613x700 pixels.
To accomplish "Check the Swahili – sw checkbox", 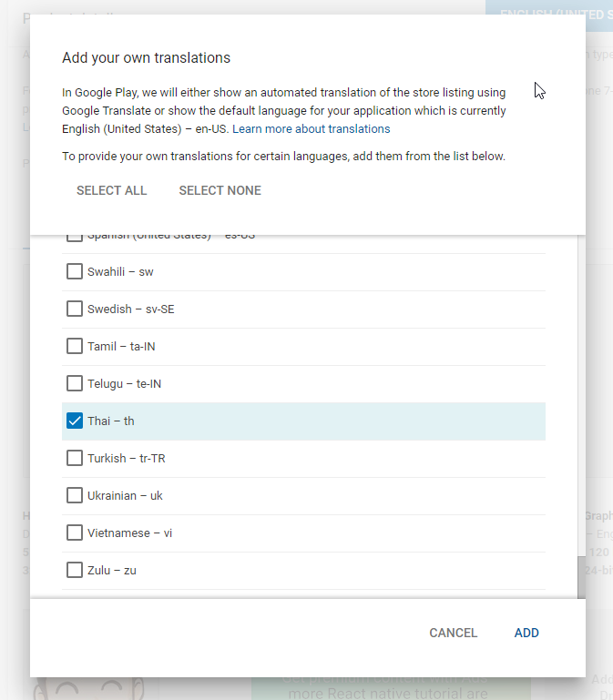I will click(75, 271).
